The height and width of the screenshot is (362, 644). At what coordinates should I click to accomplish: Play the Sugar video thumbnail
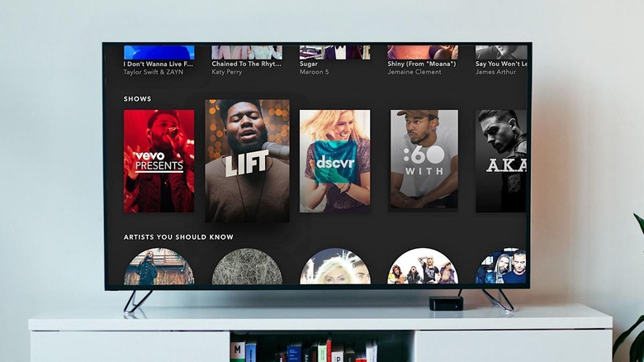coord(334,52)
